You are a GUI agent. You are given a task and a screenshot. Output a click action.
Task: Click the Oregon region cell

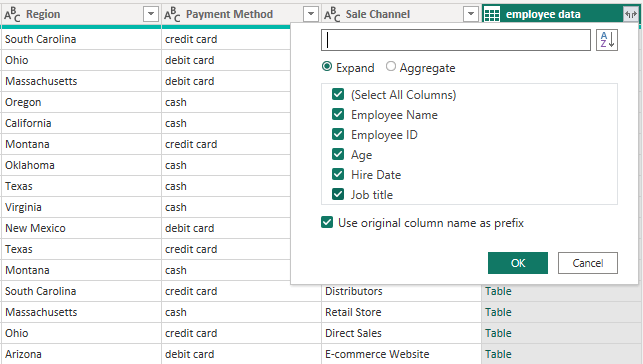81,102
